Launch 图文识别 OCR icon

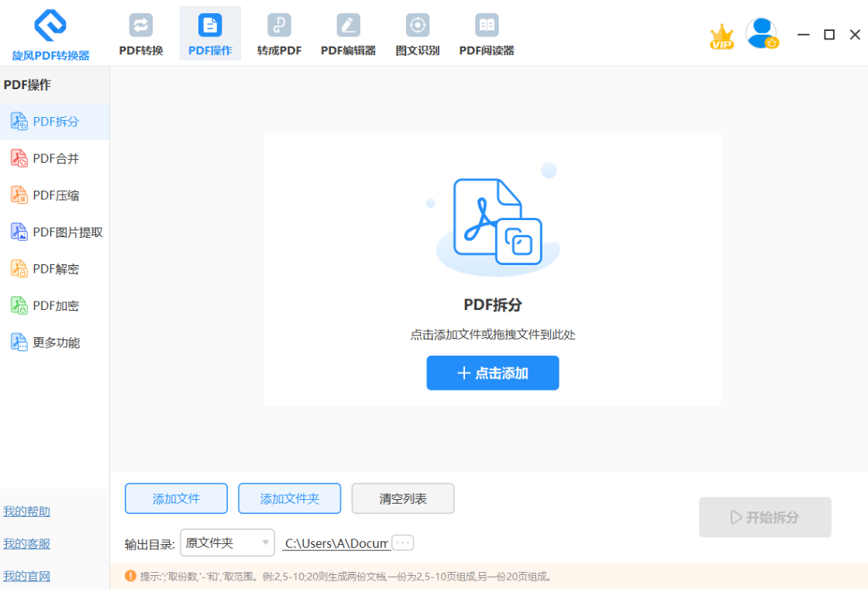418,26
